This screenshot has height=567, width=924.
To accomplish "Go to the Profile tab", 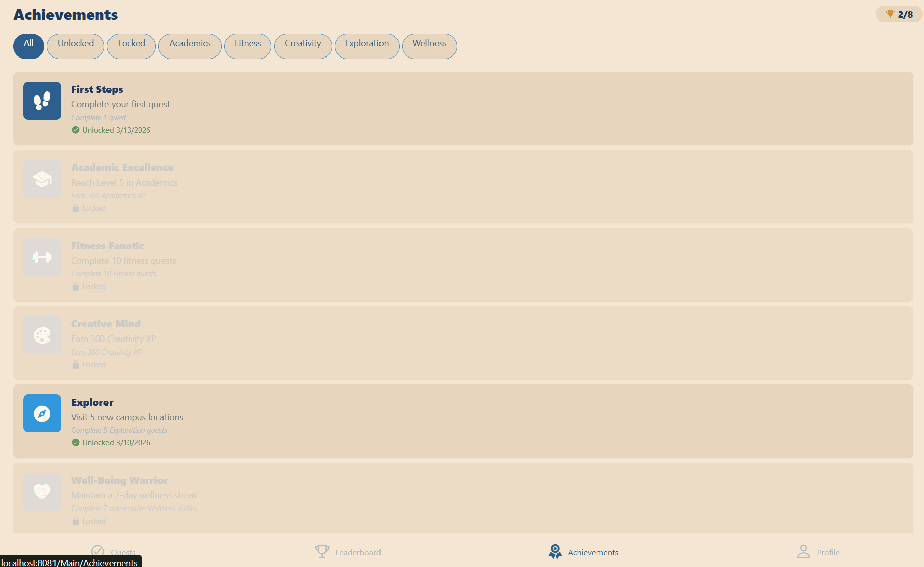I will coord(818,552).
